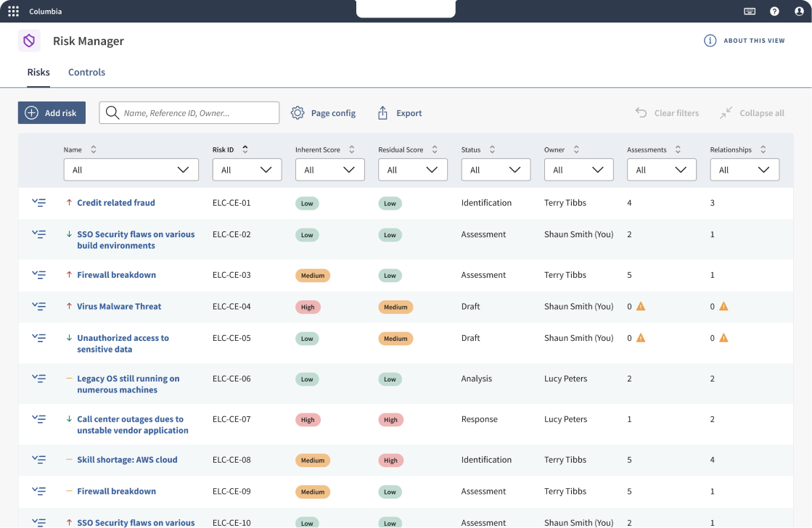
Task: Open the help question mark icon
Action: pos(774,12)
